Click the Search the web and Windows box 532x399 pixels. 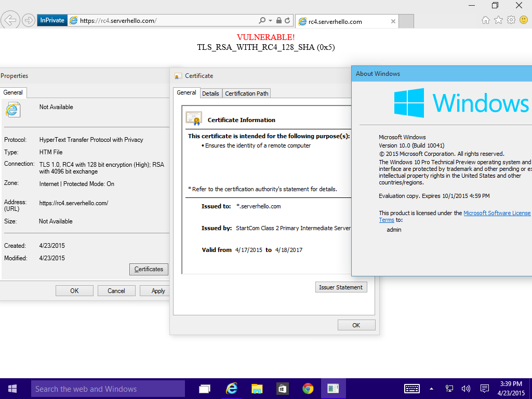(108, 389)
